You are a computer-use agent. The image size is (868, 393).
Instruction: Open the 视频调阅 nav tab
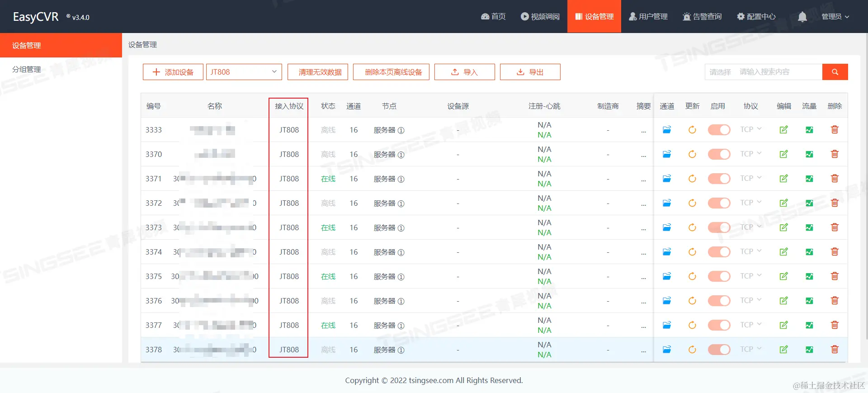click(x=540, y=17)
